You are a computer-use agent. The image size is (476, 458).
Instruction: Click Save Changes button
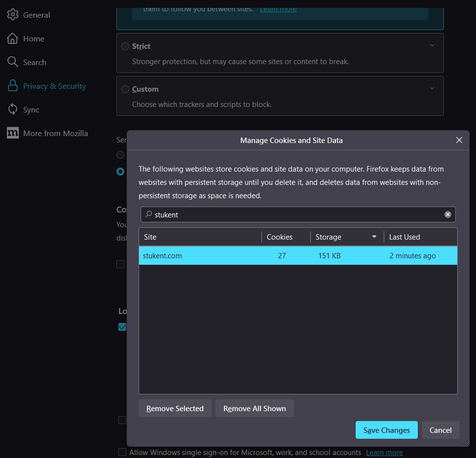(x=386, y=430)
